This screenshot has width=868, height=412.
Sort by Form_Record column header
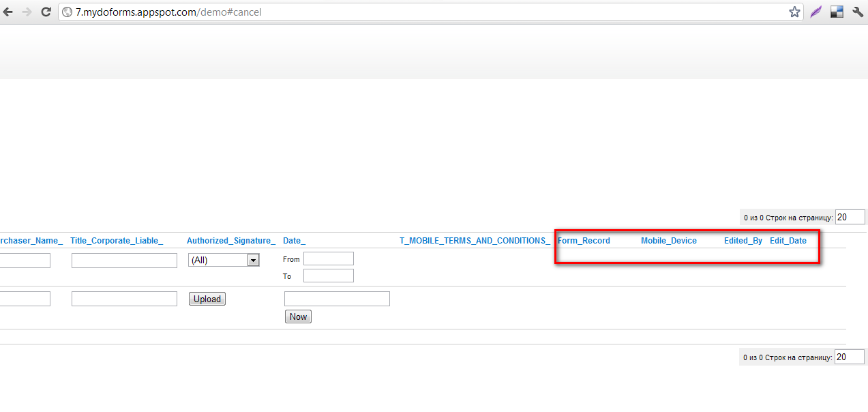[x=584, y=241]
